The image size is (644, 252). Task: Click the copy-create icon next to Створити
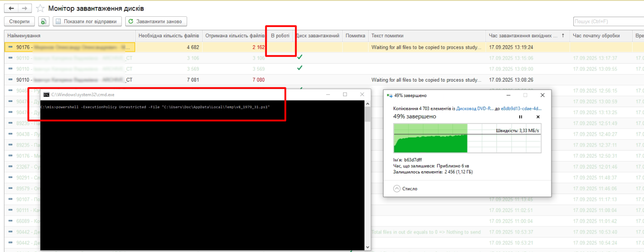(43, 22)
